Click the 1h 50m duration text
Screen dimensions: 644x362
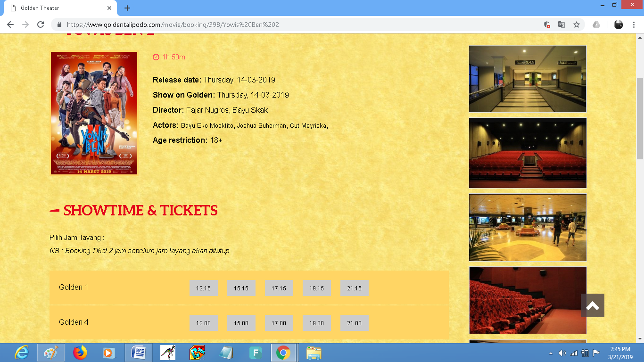(x=173, y=57)
